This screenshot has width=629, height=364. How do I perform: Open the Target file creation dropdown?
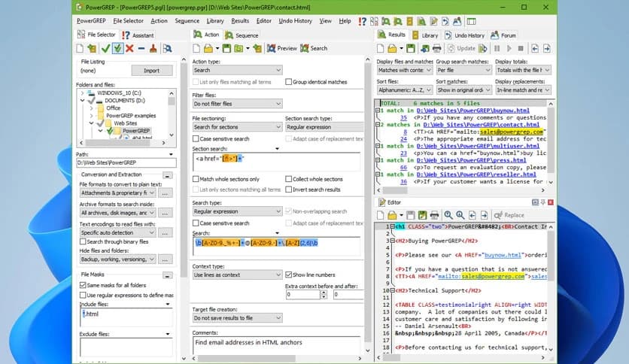pyautogui.click(x=238, y=318)
